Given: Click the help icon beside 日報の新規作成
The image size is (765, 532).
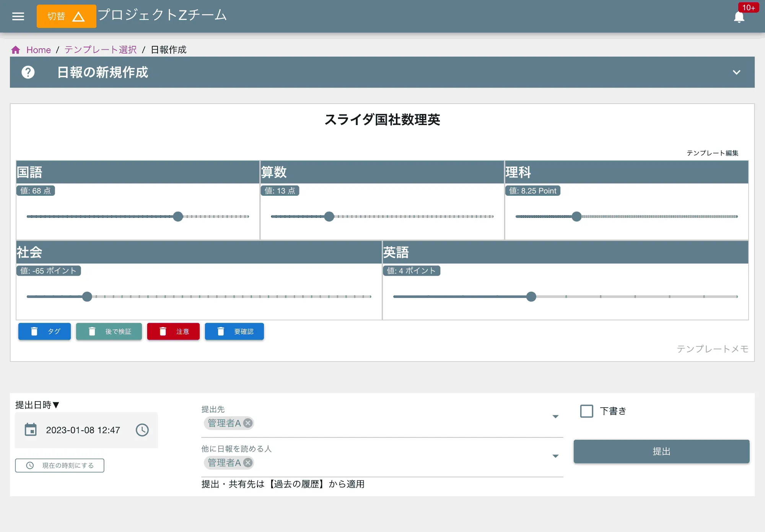Looking at the screenshot, I should pyautogui.click(x=28, y=72).
